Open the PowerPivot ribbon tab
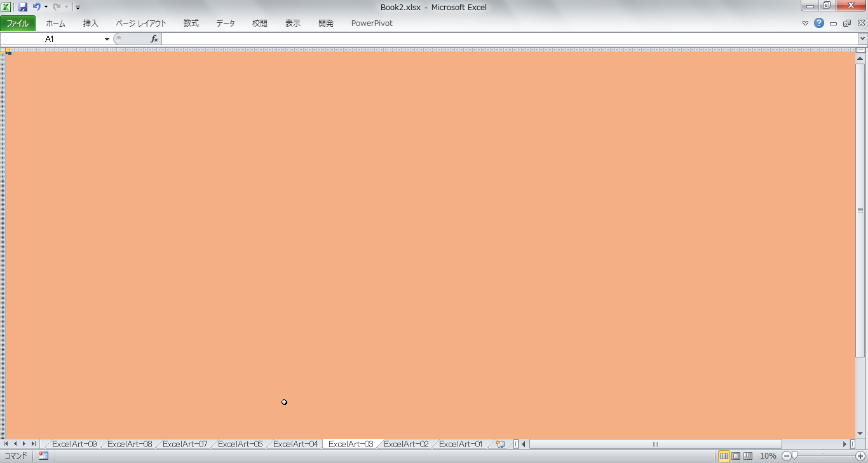 tap(372, 24)
